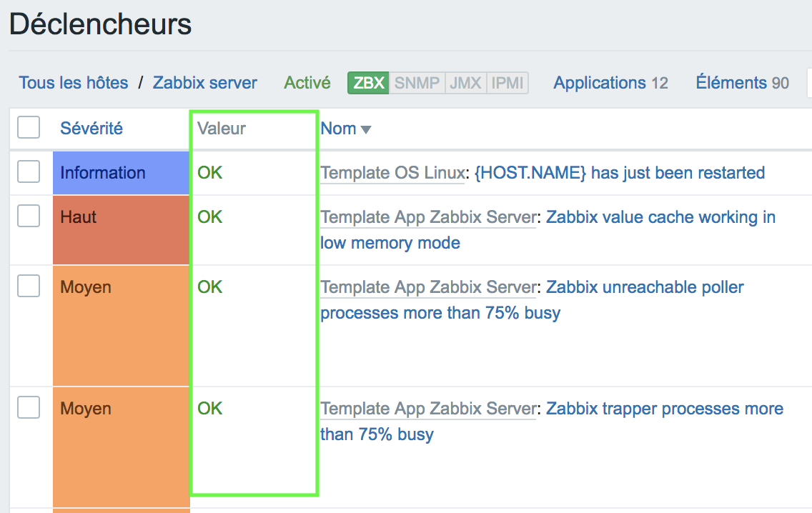Check the box for the Haut severity trigger

coord(29,216)
